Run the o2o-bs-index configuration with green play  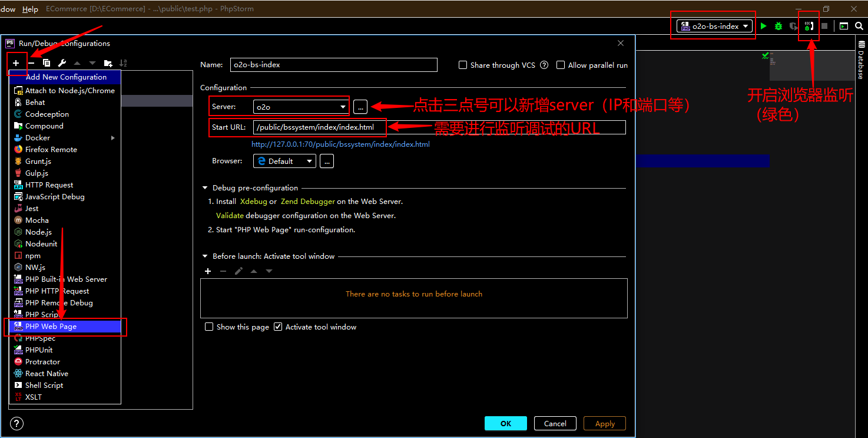764,26
